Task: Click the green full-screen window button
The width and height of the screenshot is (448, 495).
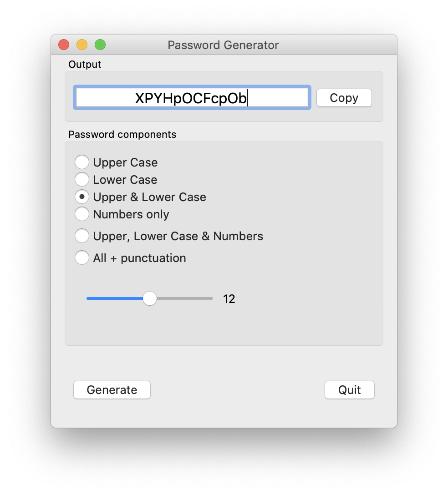Action: point(100,45)
